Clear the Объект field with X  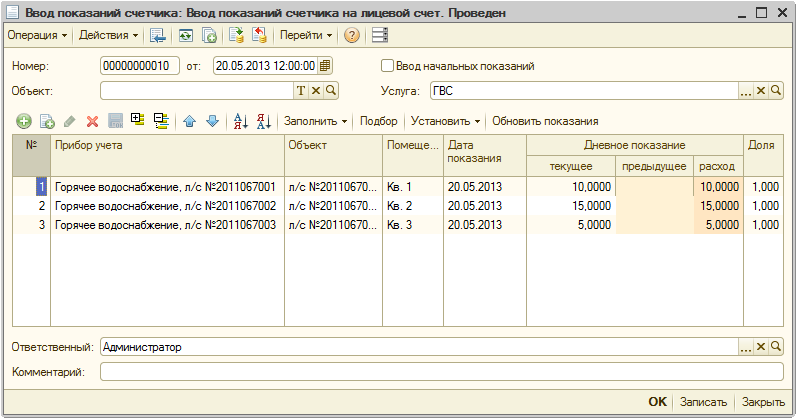[316, 91]
